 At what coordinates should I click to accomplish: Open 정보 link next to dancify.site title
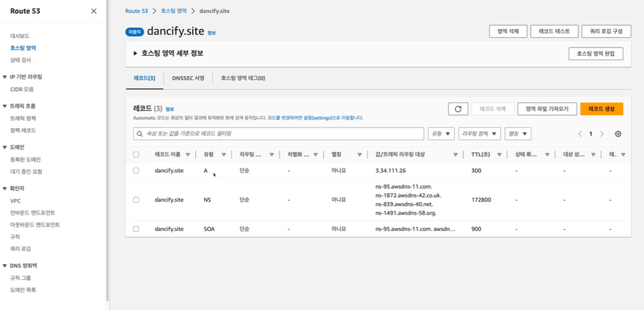click(x=212, y=33)
